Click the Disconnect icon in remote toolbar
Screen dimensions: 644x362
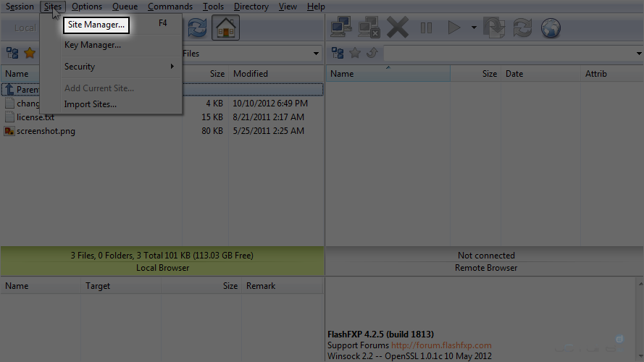(369, 28)
